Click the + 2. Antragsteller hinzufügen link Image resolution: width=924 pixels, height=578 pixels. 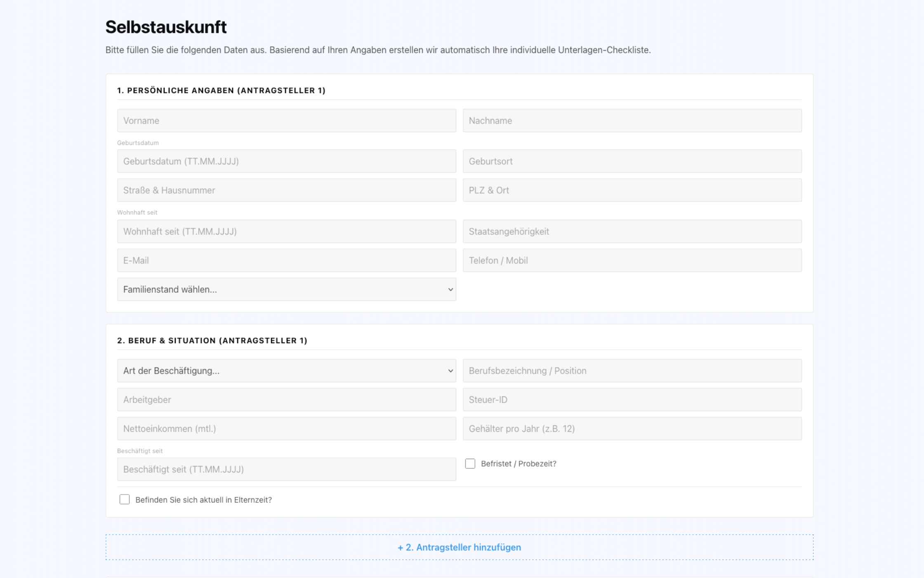pyautogui.click(x=459, y=547)
